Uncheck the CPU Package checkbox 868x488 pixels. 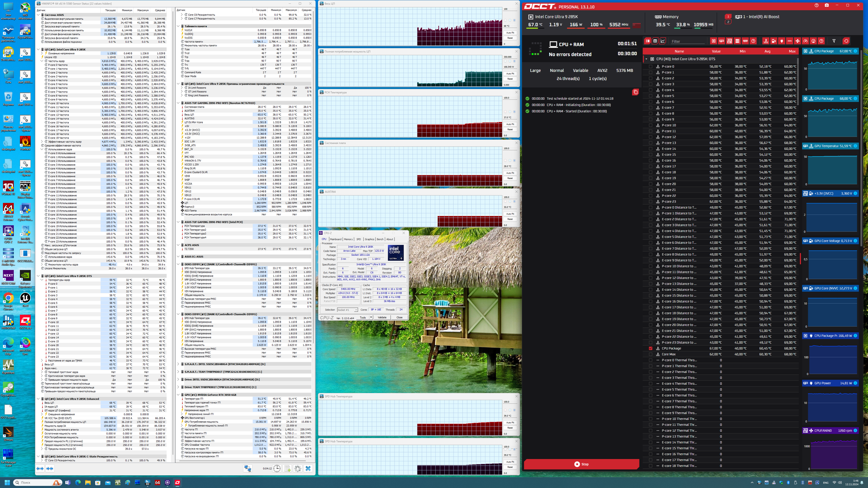point(651,348)
